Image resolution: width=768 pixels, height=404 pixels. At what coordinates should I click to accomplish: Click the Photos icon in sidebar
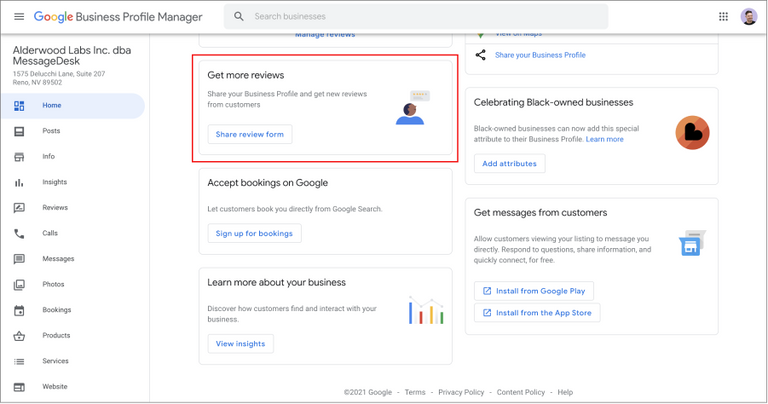(x=19, y=285)
